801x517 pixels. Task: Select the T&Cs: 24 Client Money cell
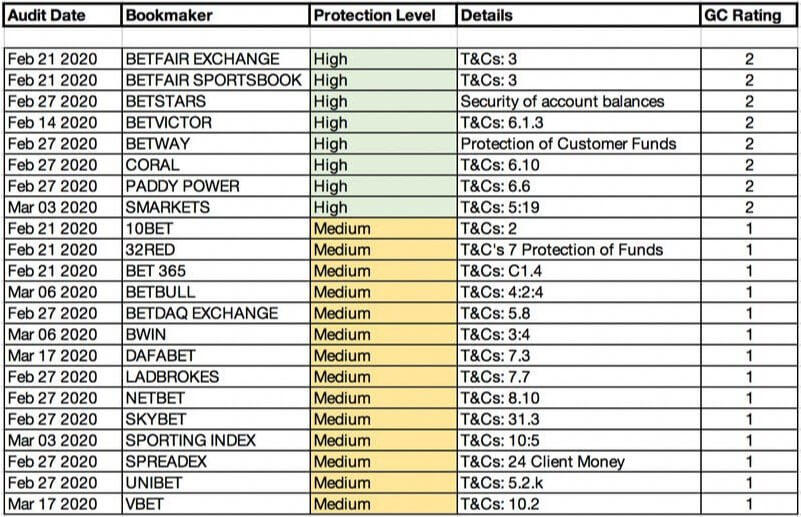[577, 461]
